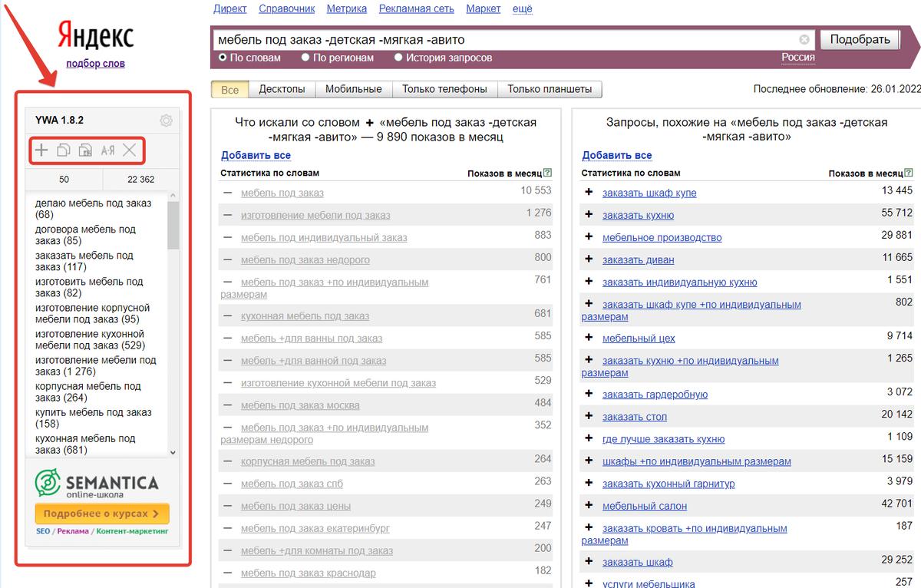Select the "По регионам" radio button
The height and width of the screenshot is (588, 921).
(x=305, y=58)
